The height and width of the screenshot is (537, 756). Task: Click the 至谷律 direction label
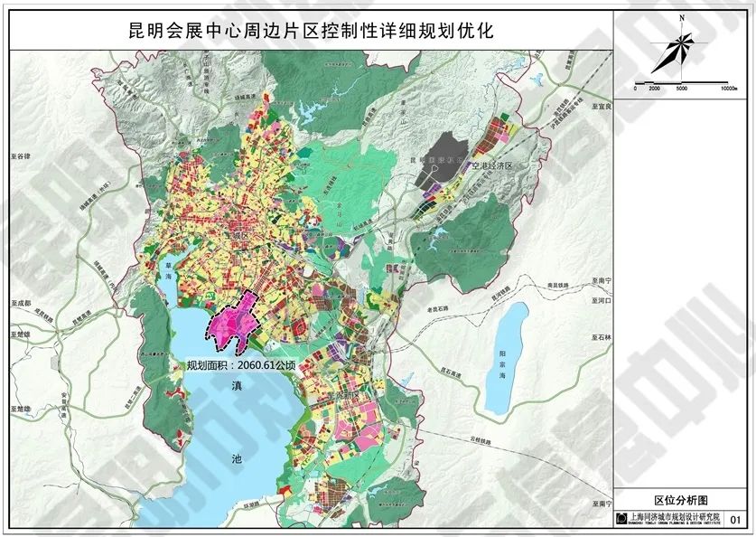coord(20,156)
